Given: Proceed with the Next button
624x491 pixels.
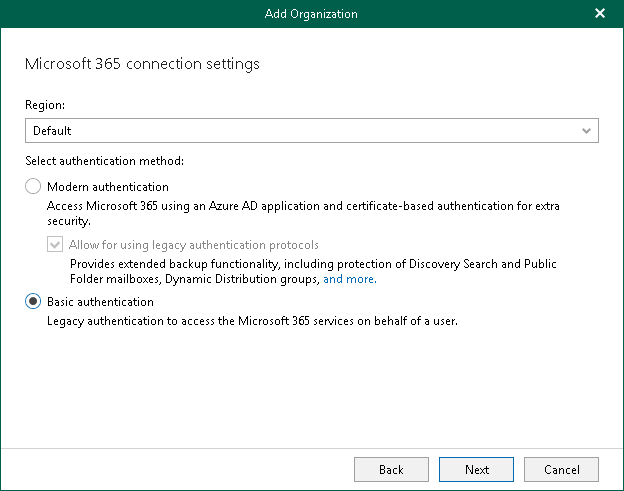Looking at the screenshot, I should click(476, 470).
